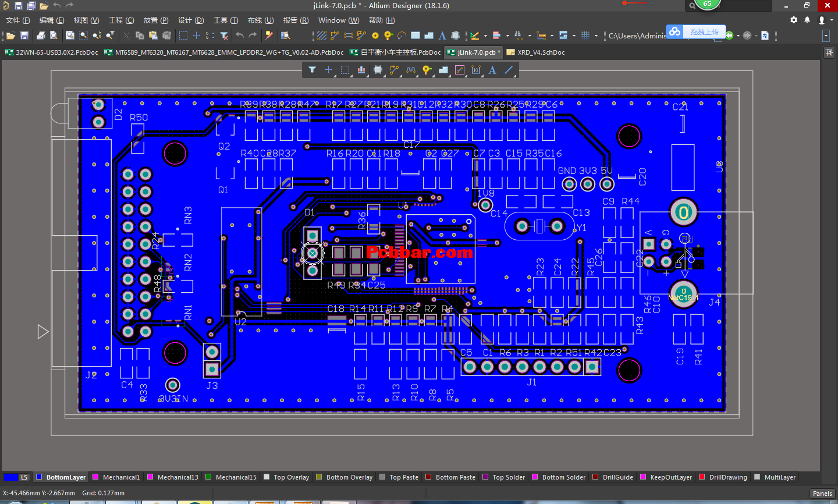Select the draw line tool in active bar

509,70
